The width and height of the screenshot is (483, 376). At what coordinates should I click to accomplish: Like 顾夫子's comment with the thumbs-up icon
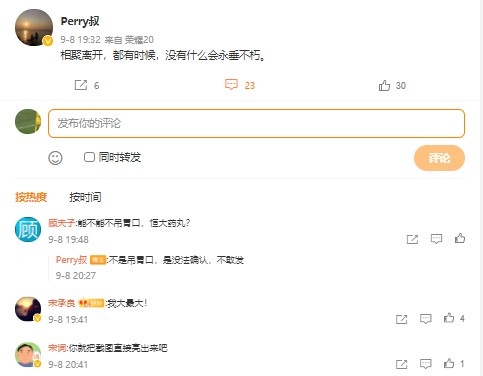[x=460, y=238]
